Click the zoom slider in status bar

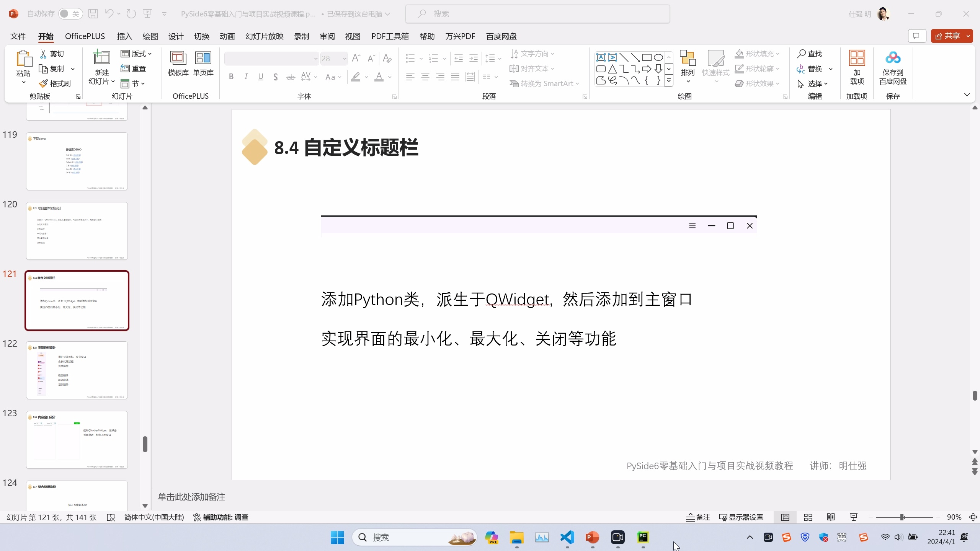pos(902,517)
